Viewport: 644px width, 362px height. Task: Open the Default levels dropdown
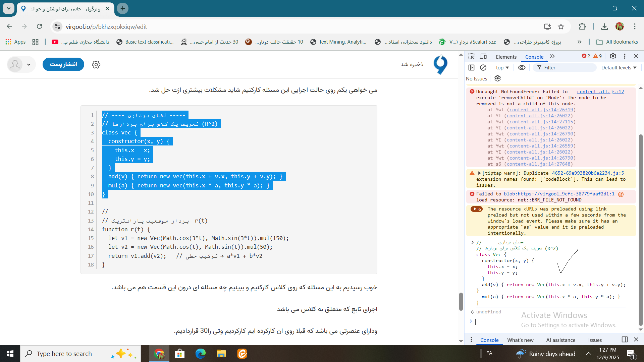tap(619, 67)
